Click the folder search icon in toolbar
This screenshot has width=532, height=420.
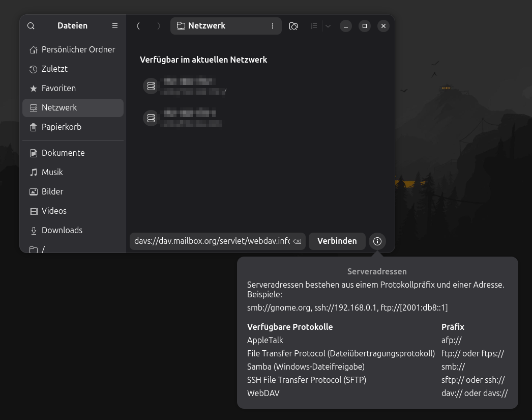click(x=293, y=26)
